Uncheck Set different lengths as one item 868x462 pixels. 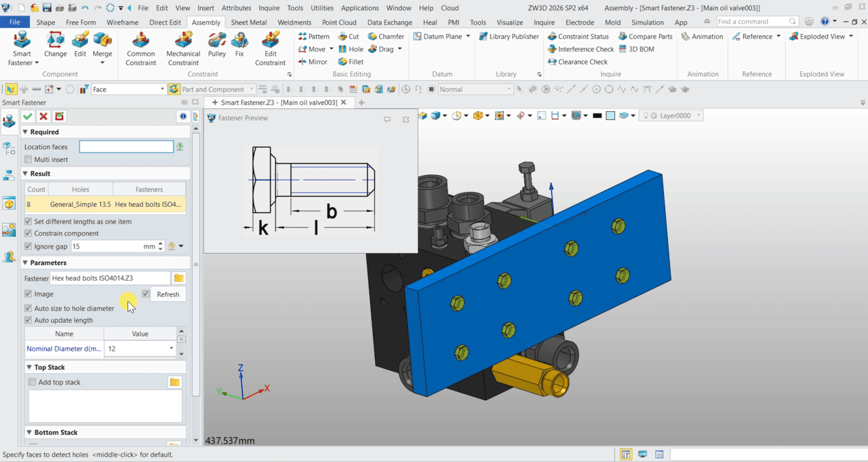[28, 222]
